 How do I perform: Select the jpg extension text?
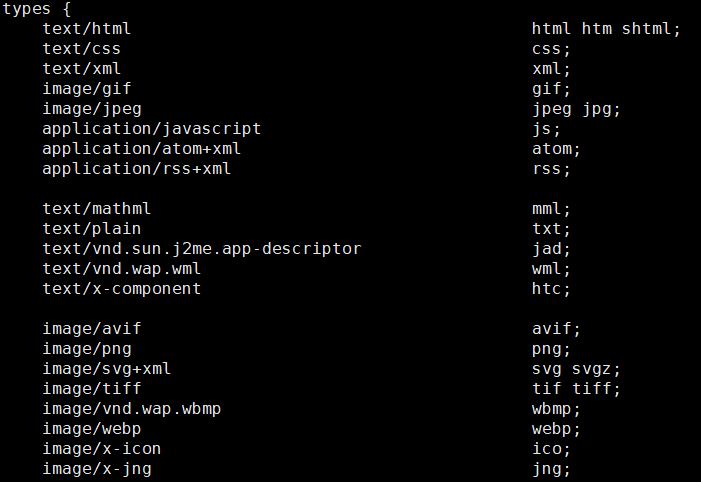[596, 110]
